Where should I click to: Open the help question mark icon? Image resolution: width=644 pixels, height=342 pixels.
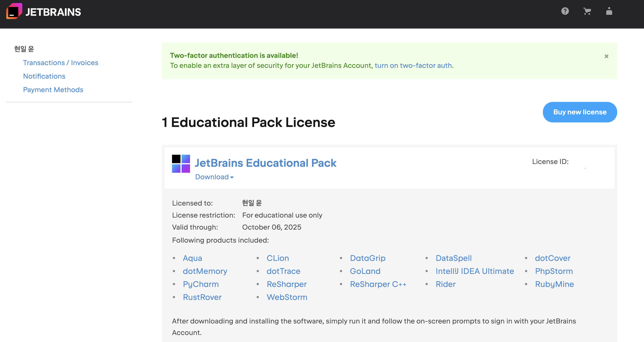pos(565,11)
